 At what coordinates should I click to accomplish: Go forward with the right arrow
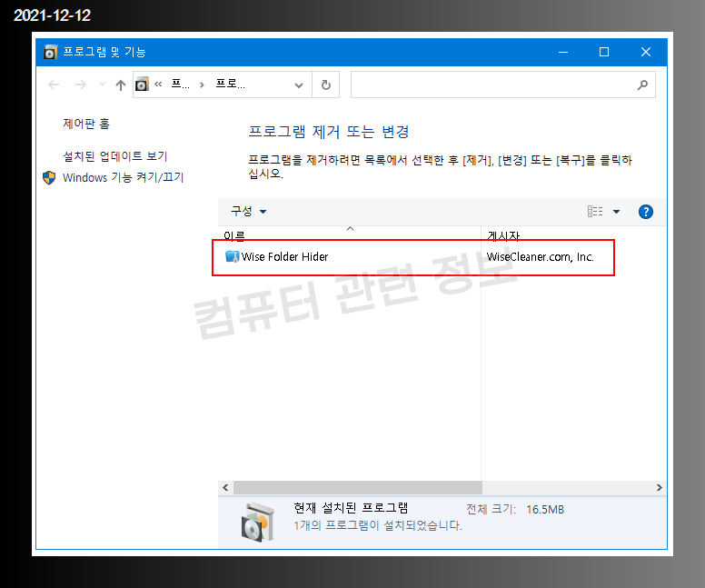tap(81, 85)
